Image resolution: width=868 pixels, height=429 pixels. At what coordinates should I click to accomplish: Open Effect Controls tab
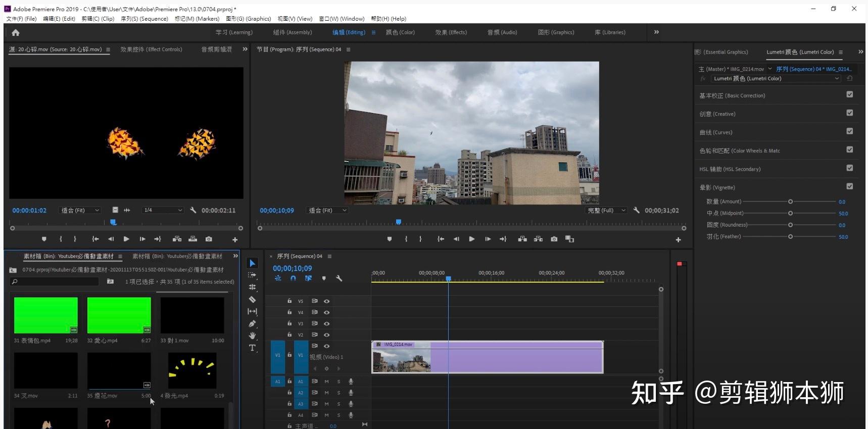click(151, 49)
